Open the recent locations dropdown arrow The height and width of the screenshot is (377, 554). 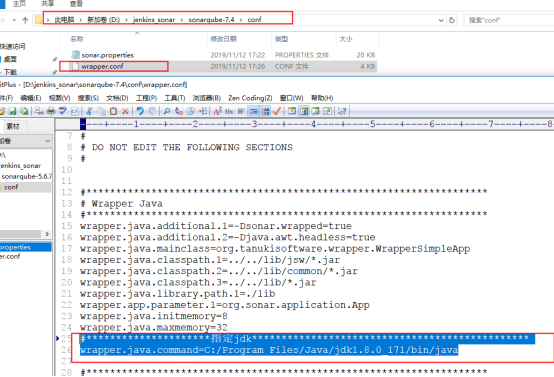coord(14,20)
